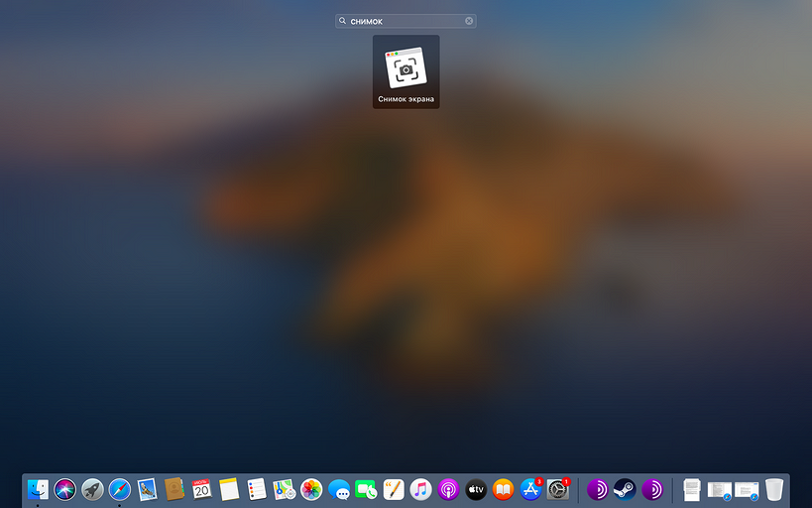Open the Notes app in Dock
Screen dimensions: 812x508
(230, 489)
